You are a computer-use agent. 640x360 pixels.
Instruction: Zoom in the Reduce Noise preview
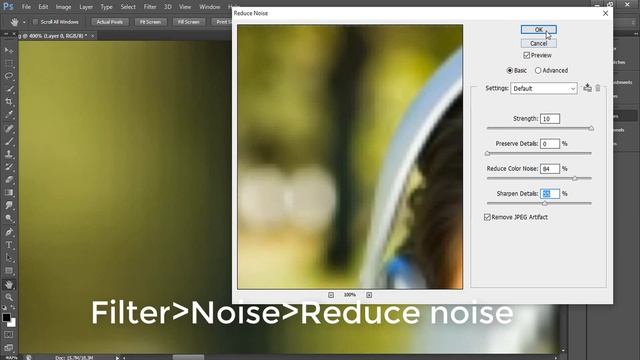tap(369, 295)
